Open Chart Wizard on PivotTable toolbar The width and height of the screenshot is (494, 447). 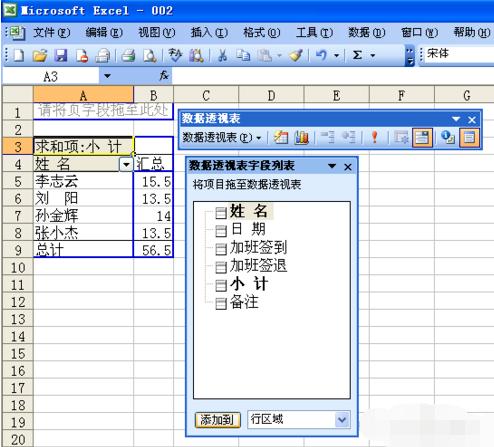(x=301, y=137)
